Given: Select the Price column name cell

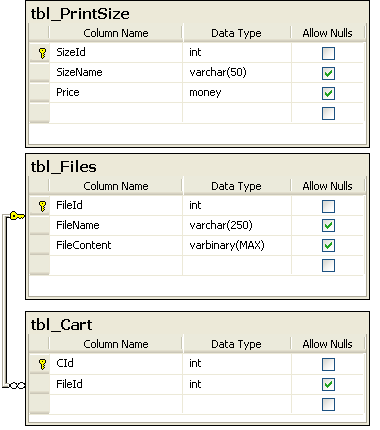Looking at the screenshot, I should [x=116, y=92].
